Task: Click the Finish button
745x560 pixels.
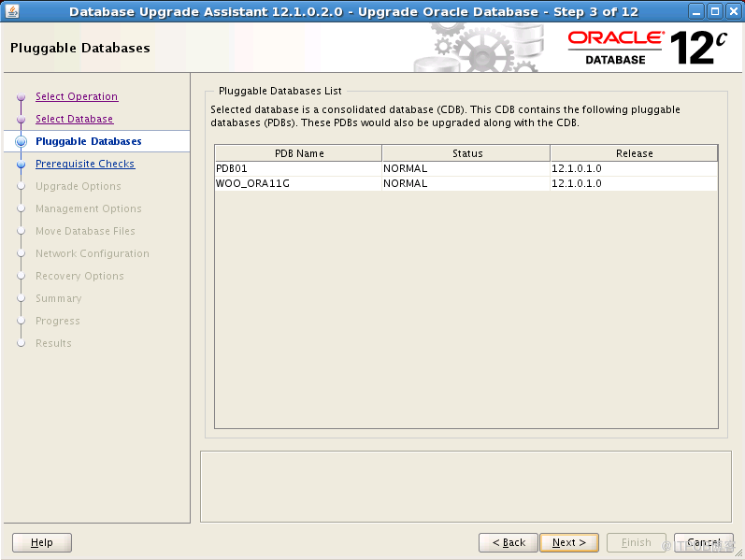Action: point(637,542)
